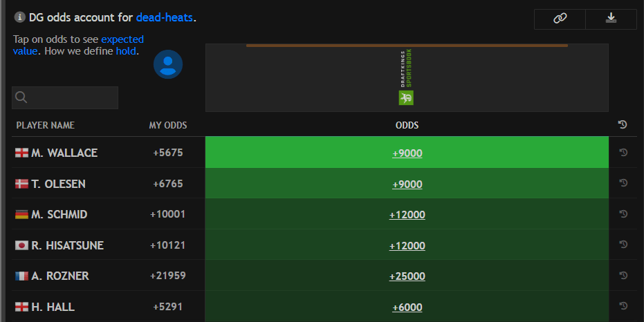
Task: Click the user profile avatar icon
Action: (x=167, y=64)
